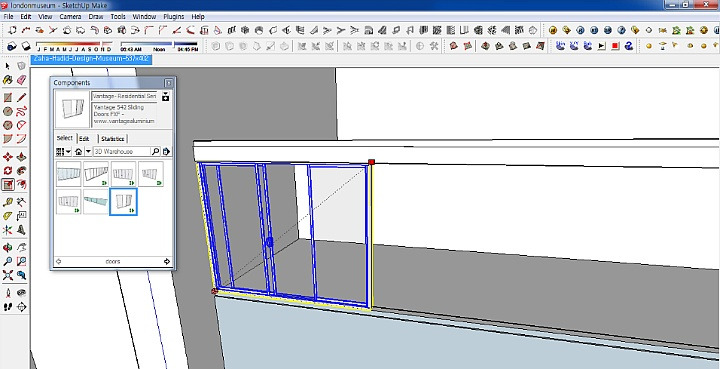
Task: Switch to the Select tab in Components
Action: coord(64,138)
